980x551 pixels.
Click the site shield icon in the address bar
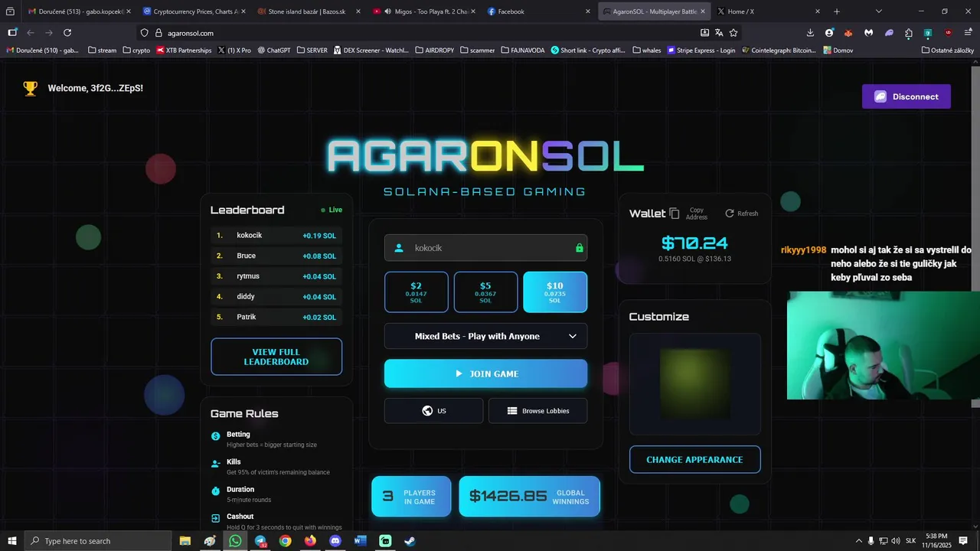pos(145,33)
